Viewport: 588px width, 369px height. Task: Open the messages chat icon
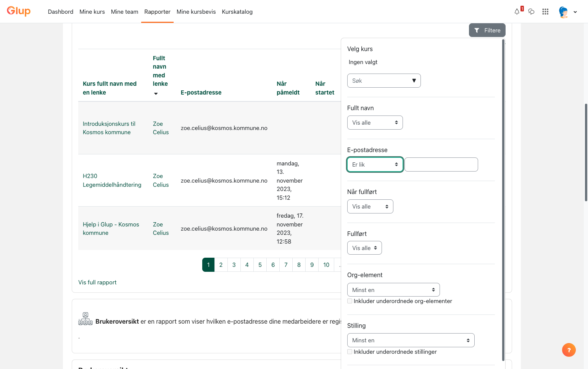pyautogui.click(x=531, y=11)
